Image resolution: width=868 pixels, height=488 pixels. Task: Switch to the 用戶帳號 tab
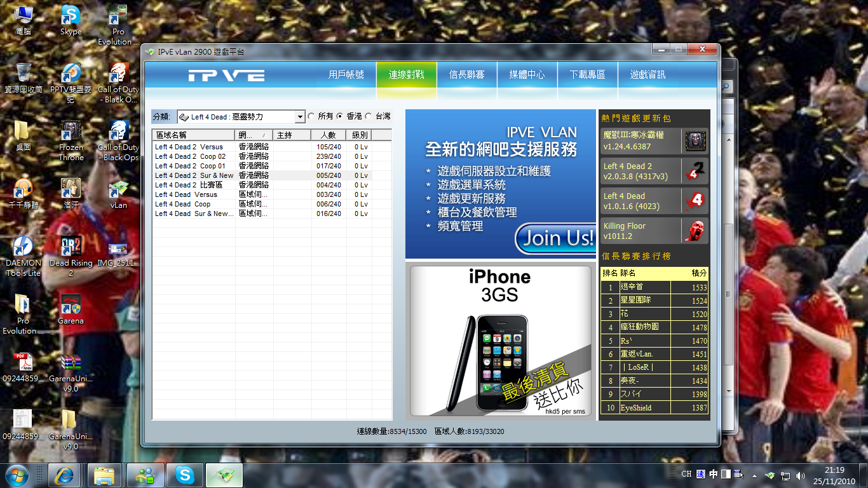(346, 75)
